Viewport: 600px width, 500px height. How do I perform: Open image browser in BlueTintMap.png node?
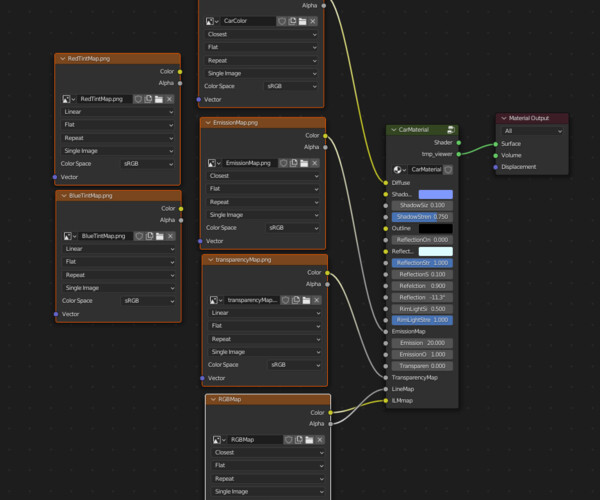[x=70, y=236]
